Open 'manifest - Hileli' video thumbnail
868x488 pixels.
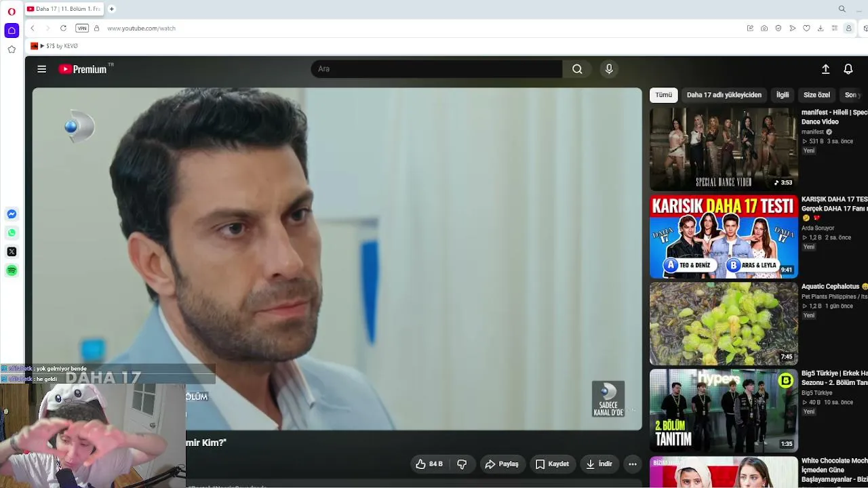point(724,149)
